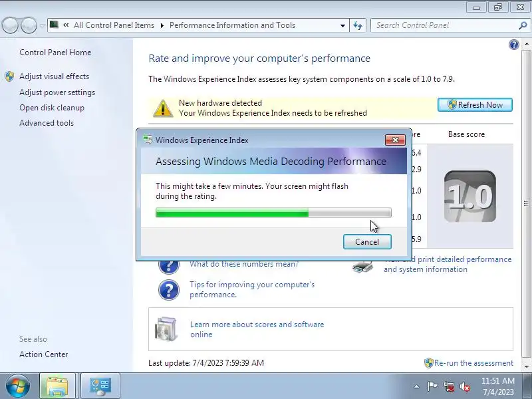This screenshot has width=532, height=399.
Task: Open Advanced tools
Action: [47, 123]
